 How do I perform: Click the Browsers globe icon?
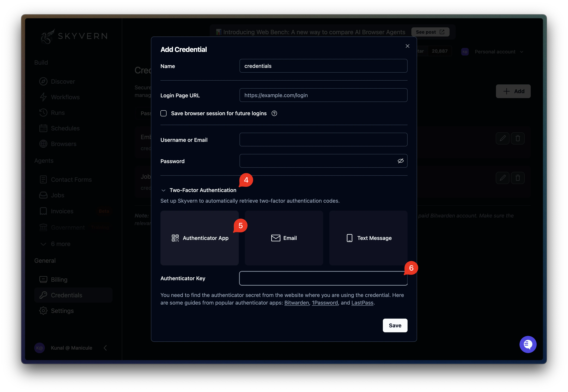(44, 144)
